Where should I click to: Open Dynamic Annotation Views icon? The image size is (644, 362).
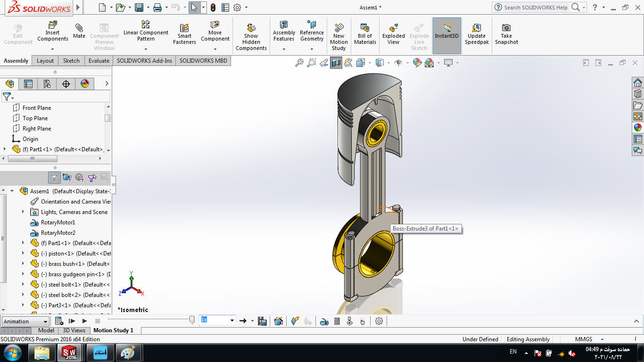pos(348,63)
